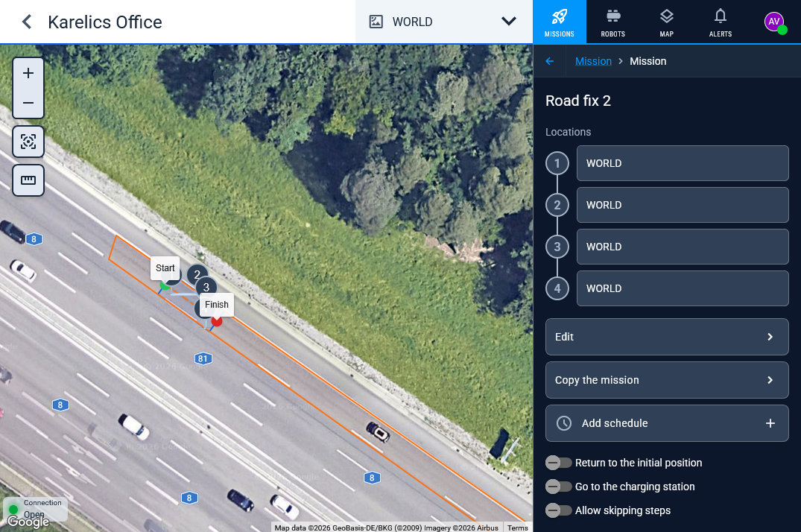Click the Locations heading text
Image resolution: width=801 pixels, height=532 pixels.
click(x=568, y=132)
